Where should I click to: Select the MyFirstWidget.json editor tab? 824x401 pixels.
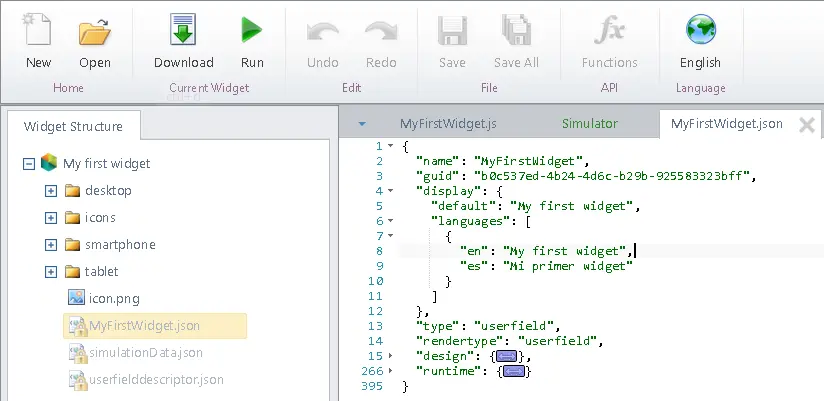click(727, 124)
